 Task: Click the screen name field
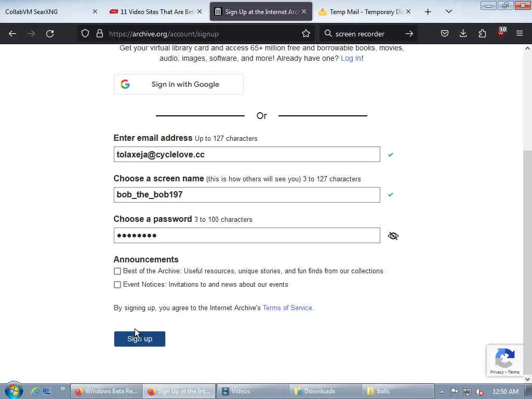coord(247,195)
